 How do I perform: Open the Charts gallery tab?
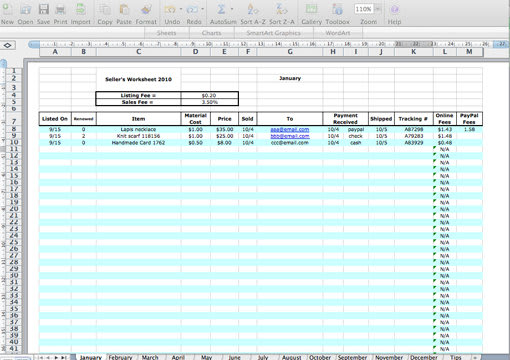tap(211, 33)
